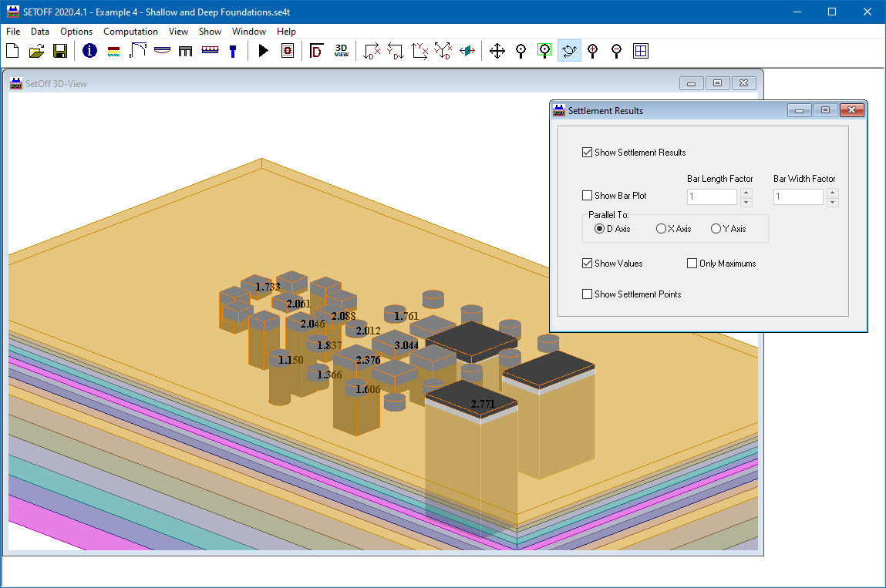Activate the highlighted rotate view tool
This screenshot has width=886, height=588.
pos(568,52)
